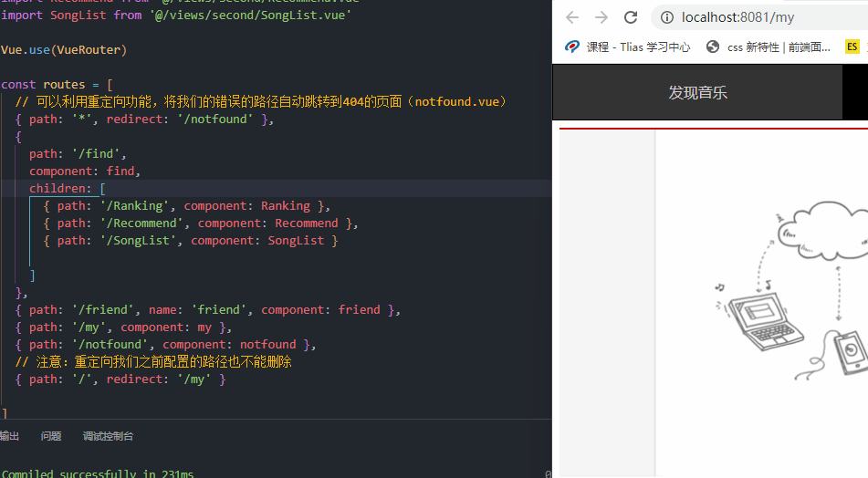868x478 pixels.
Task: Switch to the 问题 panel tab
Action: click(51, 436)
